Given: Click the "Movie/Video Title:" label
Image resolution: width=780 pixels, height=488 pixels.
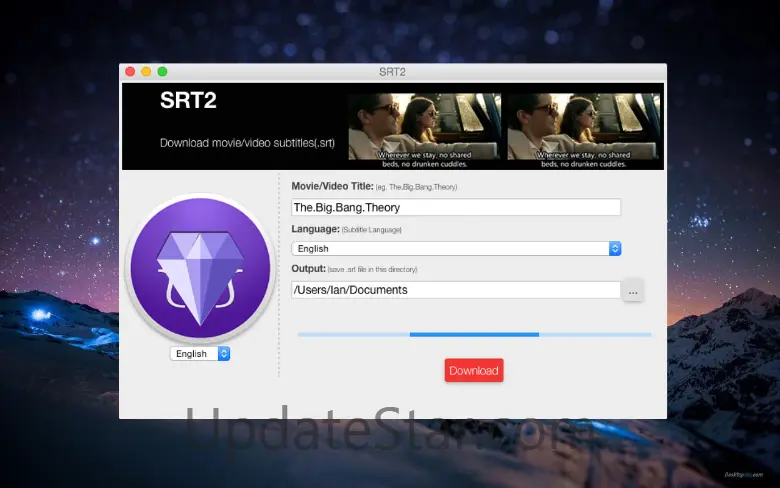Looking at the screenshot, I should pyautogui.click(x=332, y=187).
